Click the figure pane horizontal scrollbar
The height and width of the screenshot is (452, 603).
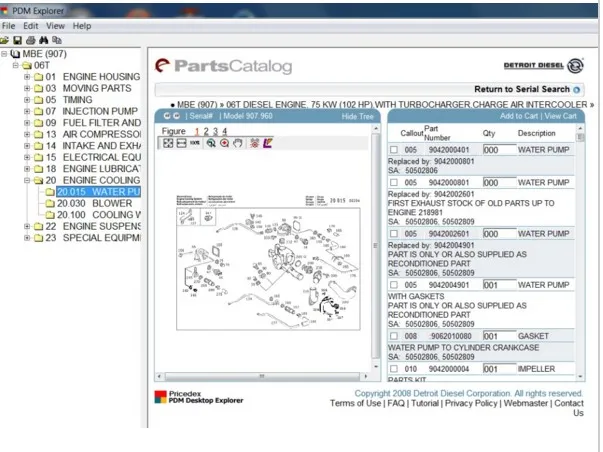262,377
